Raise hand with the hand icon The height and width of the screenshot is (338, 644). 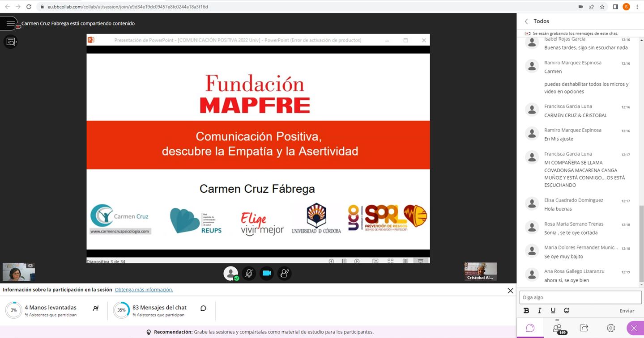284,273
